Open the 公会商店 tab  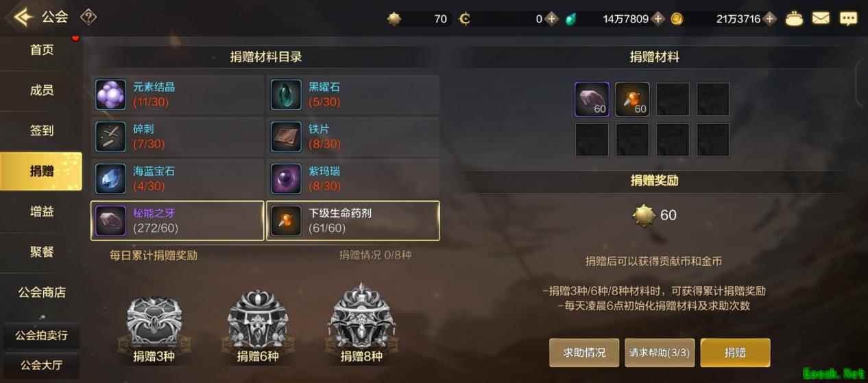coord(41,292)
